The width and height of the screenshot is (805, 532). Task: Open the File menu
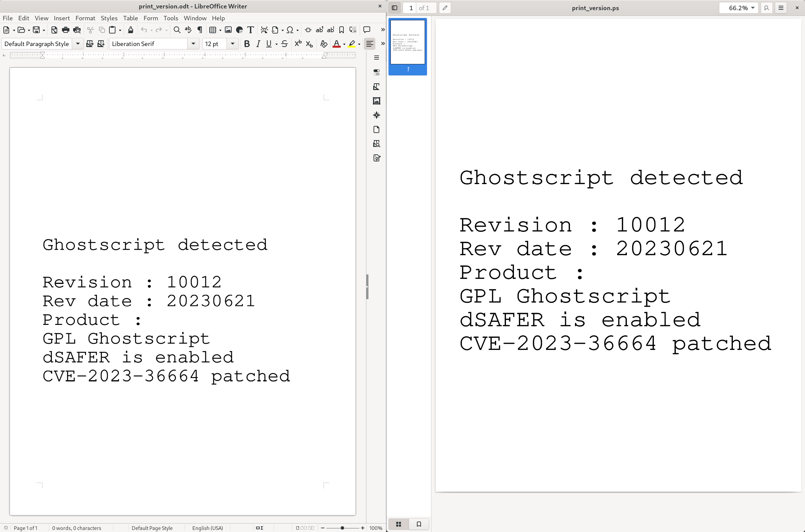(7, 18)
